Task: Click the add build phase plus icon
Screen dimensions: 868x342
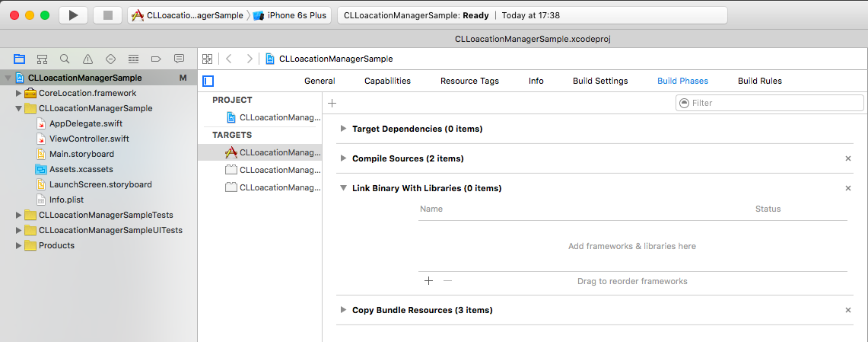Action: [332, 103]
